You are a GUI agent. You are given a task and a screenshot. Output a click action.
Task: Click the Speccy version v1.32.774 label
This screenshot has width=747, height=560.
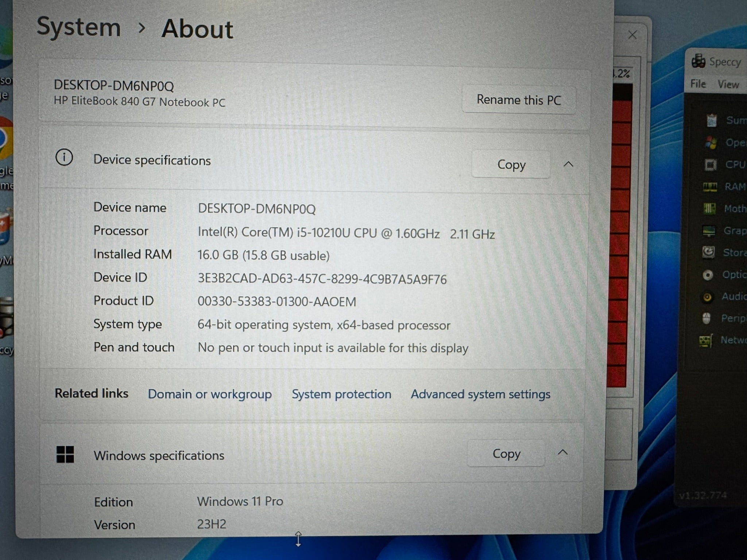click(x=703, y=495)
